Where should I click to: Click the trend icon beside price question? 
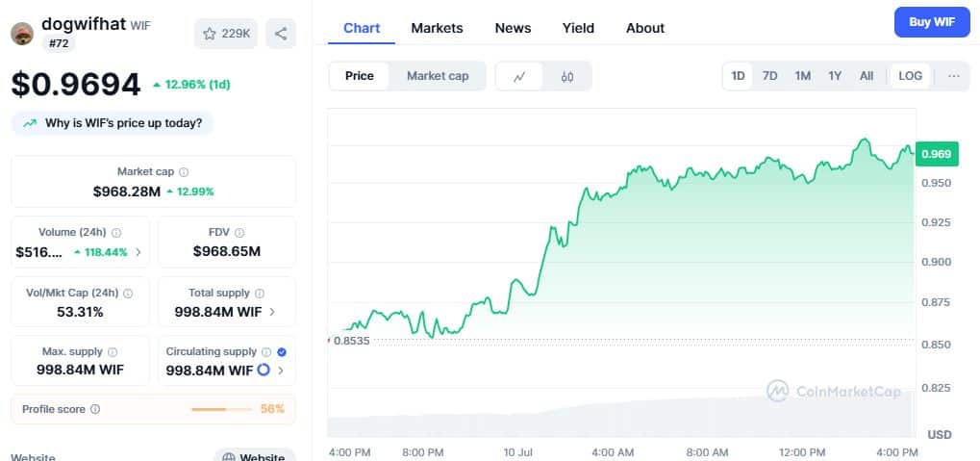coord(30,123)
